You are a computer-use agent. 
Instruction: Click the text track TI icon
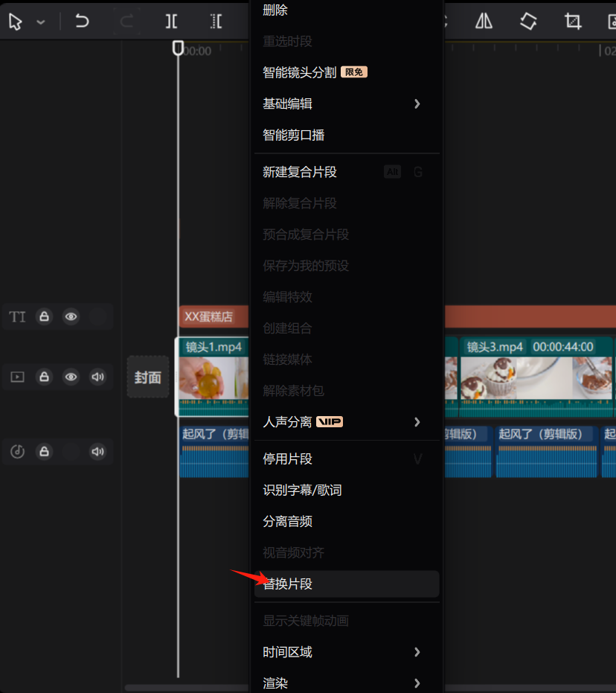[17, 316]
